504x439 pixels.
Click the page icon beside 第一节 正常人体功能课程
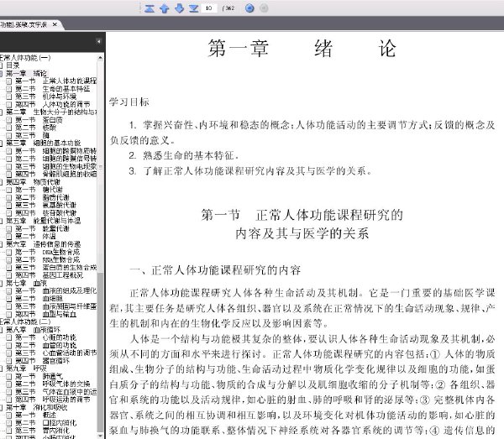(x=9, y=81)
